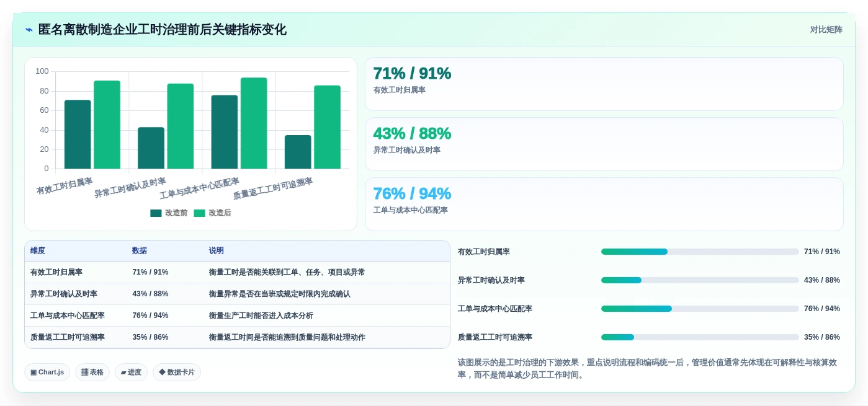
Task: Click description 衡量异常是否在当班或规定时限内完成确认
Action: pos(280,294)
